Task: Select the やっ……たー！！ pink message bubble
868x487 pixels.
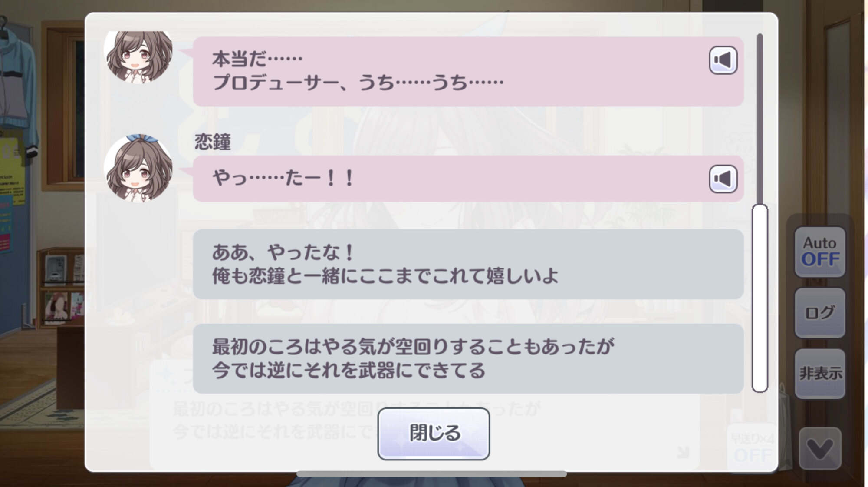Action: pos(468,179)
